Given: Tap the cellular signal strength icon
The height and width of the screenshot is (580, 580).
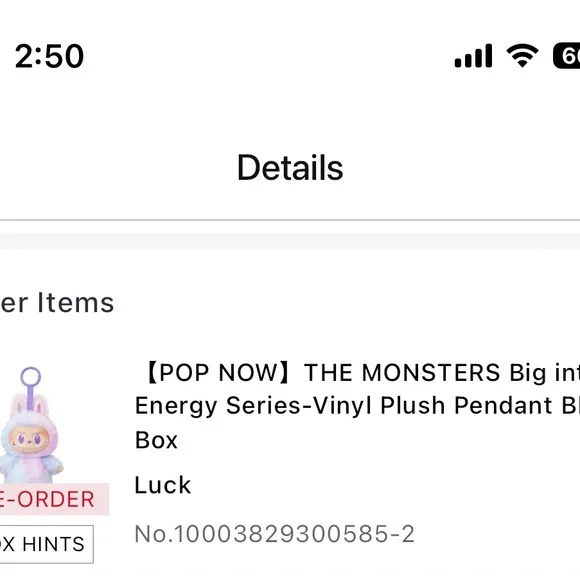Looking at the screenshot, I should 473,56.
